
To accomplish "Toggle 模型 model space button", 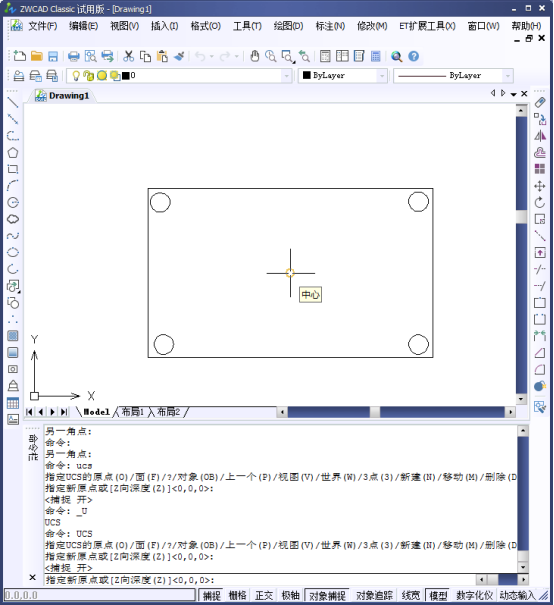I will [x=438, y=595].
